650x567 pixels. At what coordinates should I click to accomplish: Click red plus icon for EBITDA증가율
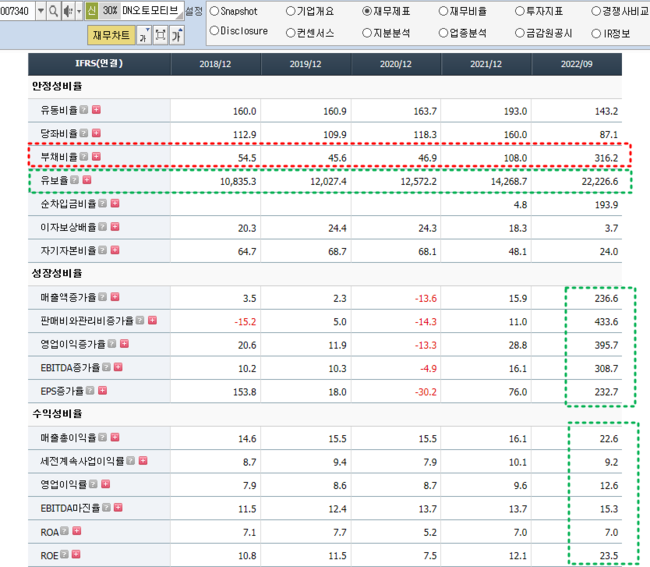tap(118, 367)
